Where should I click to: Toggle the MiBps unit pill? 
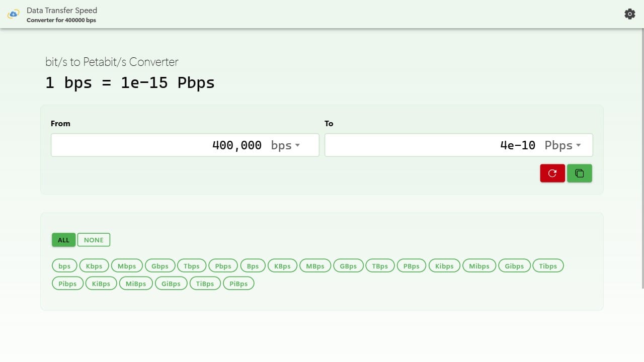(x=135, y=283)
